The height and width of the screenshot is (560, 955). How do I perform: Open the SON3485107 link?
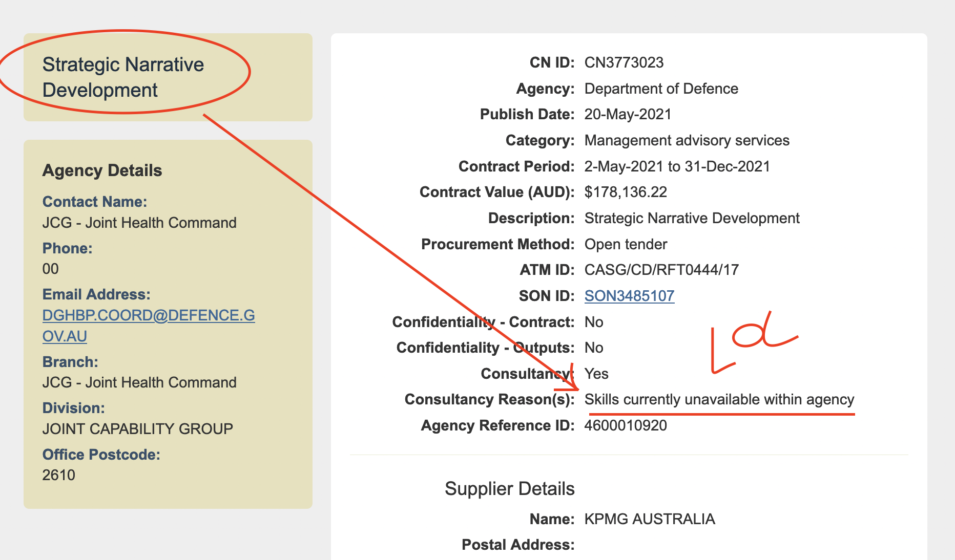[x=629, y=296]
